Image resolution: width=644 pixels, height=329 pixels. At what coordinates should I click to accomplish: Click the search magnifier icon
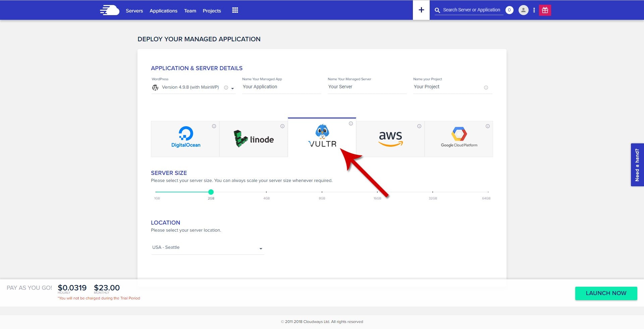click(x=437, y=10)
